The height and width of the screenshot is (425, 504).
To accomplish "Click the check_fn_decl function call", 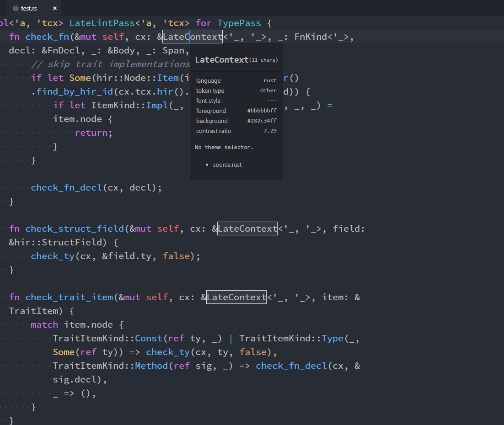I will tap(66, 187).
